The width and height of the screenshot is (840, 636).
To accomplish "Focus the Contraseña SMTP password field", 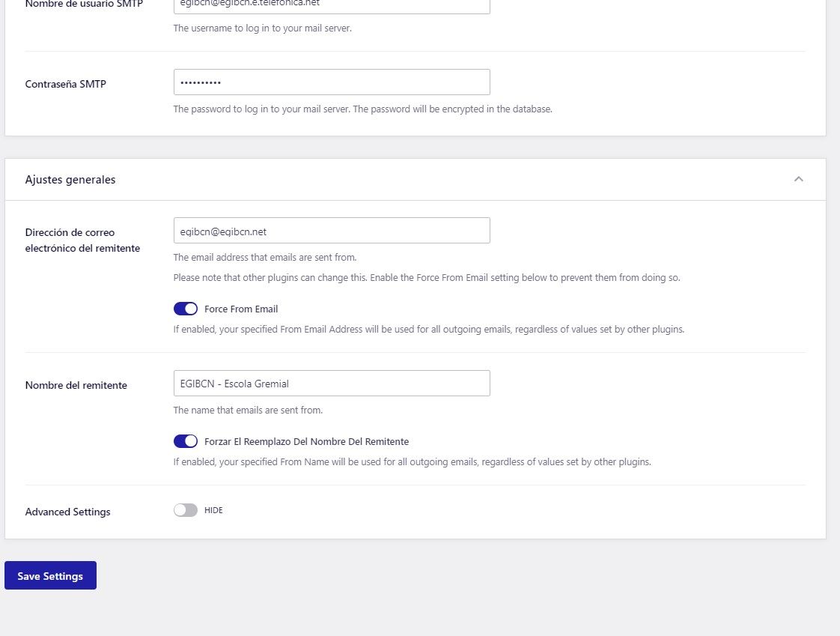I will coord(332,82).
